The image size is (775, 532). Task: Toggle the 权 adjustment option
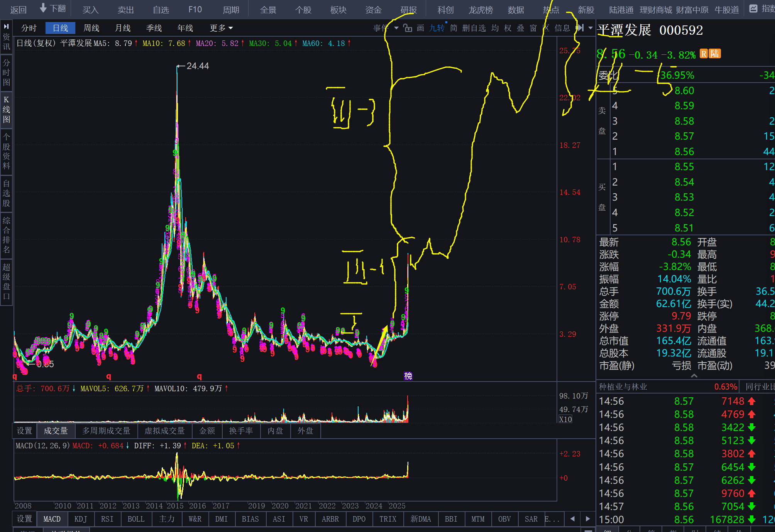508,28
